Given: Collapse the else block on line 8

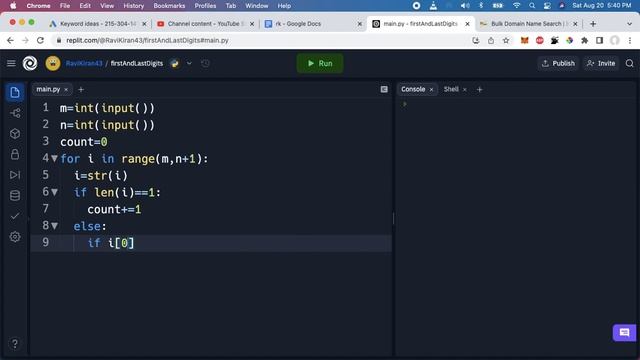Looking at the screenshot, I should [x=54, y=225].
